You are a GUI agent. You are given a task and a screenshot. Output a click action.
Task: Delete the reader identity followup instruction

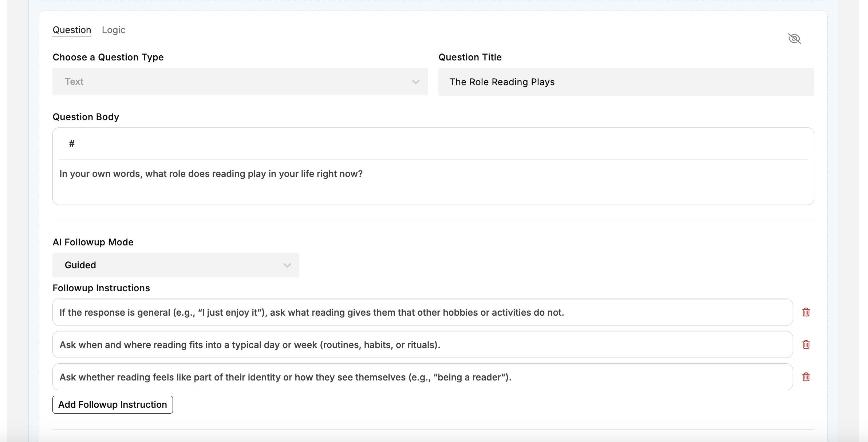pyautogui.click(x=806, y=377)
